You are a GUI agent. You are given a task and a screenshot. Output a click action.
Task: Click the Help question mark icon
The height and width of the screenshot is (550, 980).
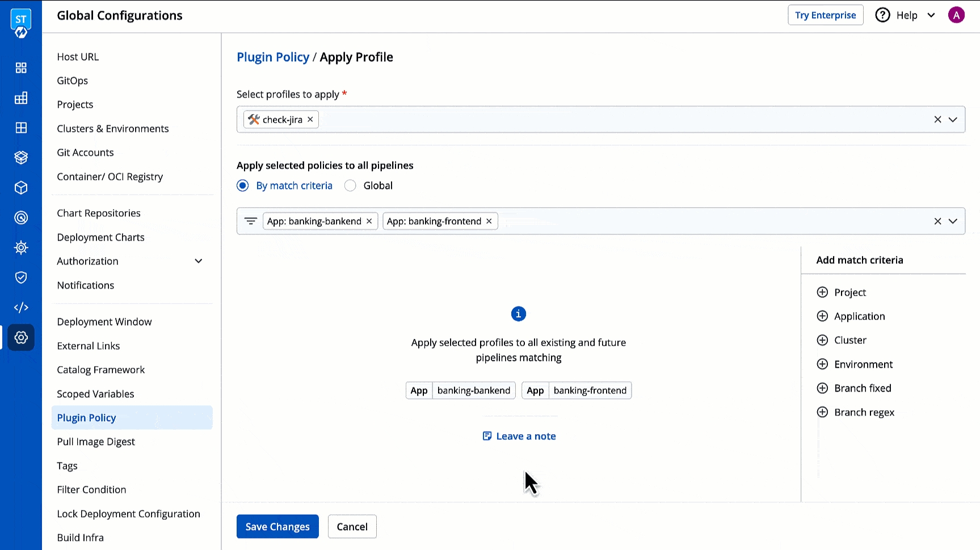[882, 15]
